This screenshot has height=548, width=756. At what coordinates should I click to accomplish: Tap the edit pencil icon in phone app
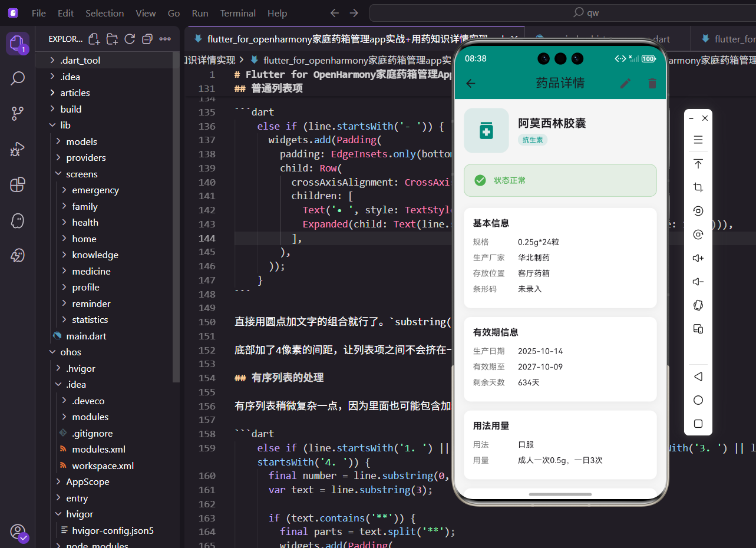coord(625,83)
